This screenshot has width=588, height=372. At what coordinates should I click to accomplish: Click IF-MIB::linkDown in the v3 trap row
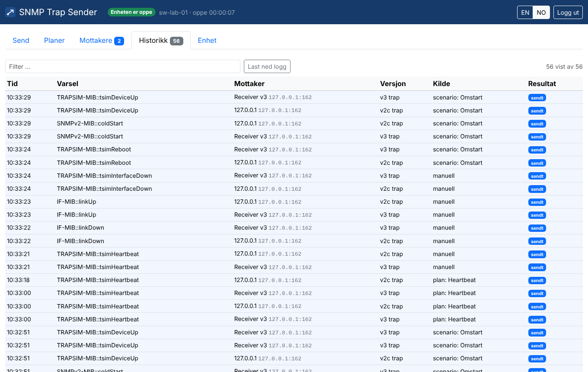click(80, 228)
